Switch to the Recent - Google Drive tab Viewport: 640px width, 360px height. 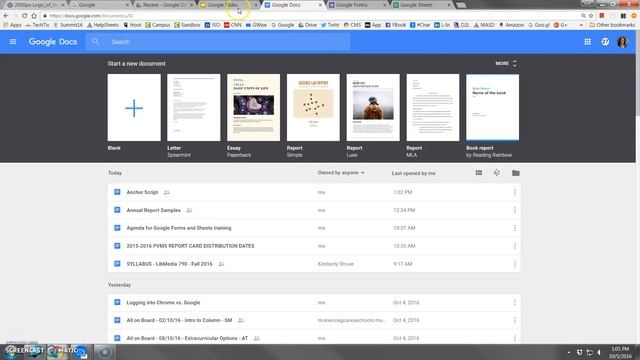point(163,5)
